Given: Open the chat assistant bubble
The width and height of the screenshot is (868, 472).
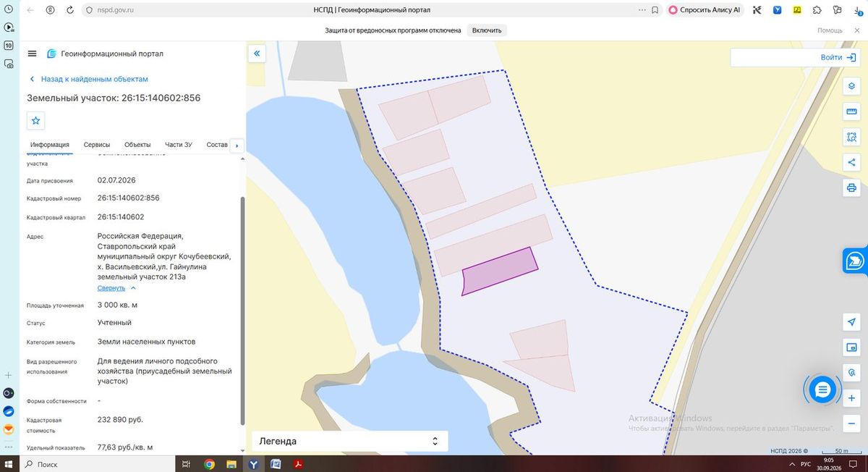Looking at the screenshot, I should [822, 390].
